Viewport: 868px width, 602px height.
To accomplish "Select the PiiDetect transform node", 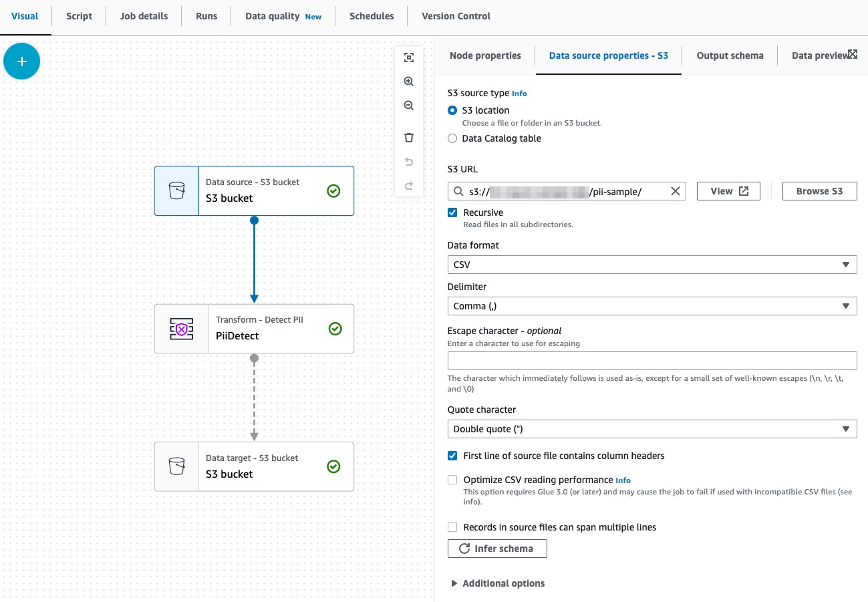I will [x=254, y=328].
